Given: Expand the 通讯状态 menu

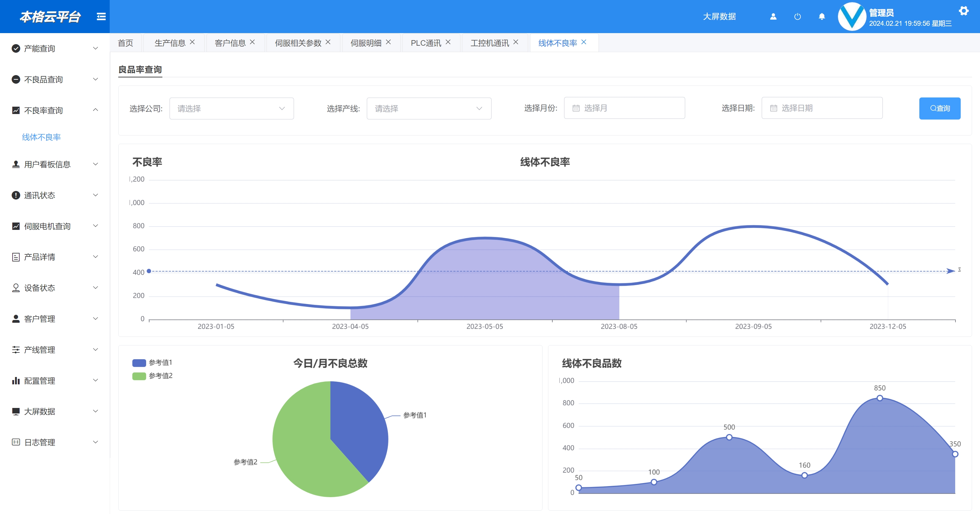Looking at the screenshot, I should 96,195.
